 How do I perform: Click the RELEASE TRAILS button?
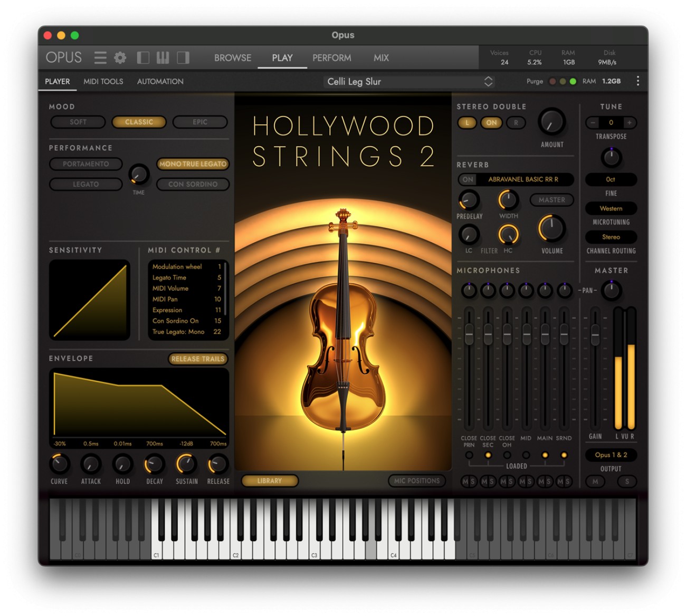pos(198,359)
